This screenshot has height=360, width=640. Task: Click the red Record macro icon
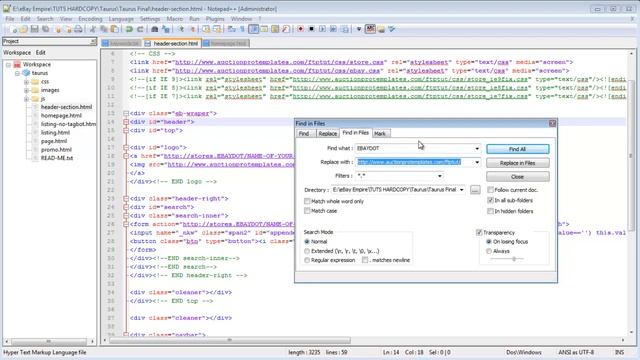point(300,29)
